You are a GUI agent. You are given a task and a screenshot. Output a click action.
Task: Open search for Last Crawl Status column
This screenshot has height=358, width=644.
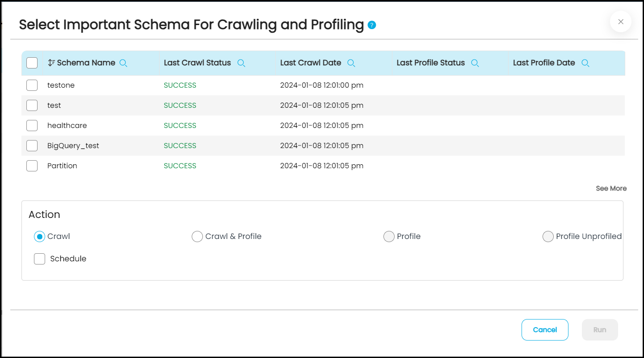pos(241,63)
